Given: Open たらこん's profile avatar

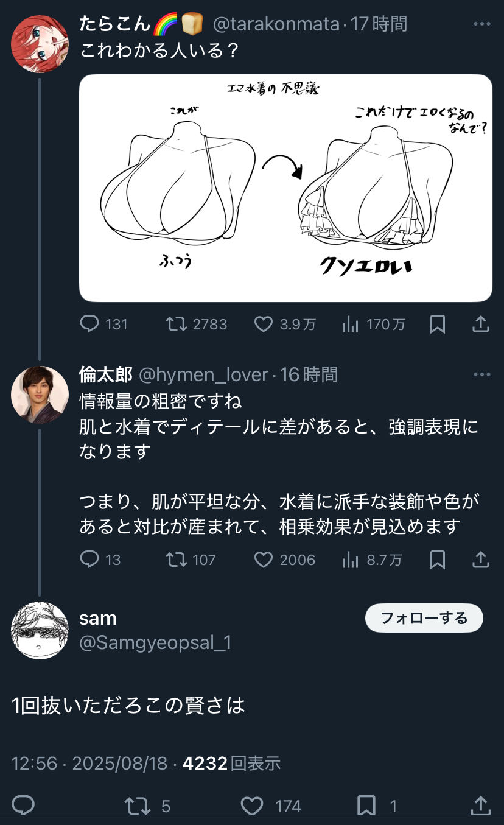Looking at the screenshot, I should pyautogui.click(x=40, y=44).
